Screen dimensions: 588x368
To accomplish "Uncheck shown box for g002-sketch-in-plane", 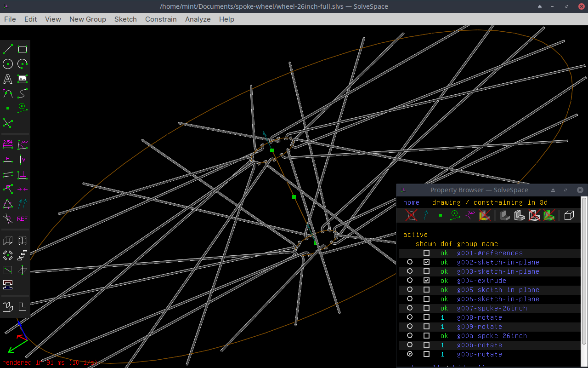I will pyautogui.click(x=426, y=262).
